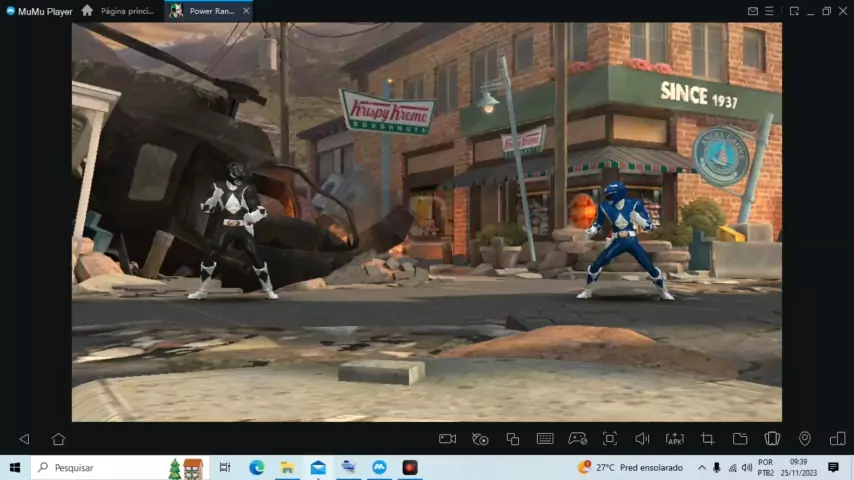Open the keyboard mapping tool
The height and width of the screenshot is (480, 854).
point(545,439)
